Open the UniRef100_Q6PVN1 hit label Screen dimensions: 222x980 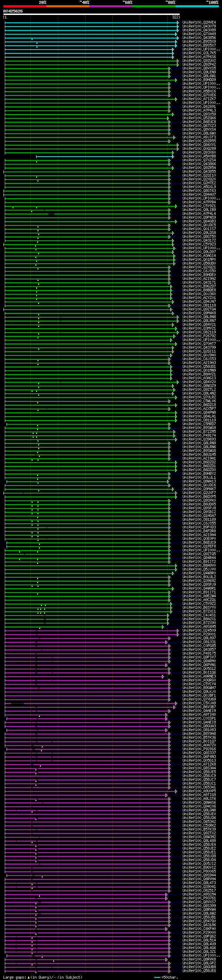199,665
